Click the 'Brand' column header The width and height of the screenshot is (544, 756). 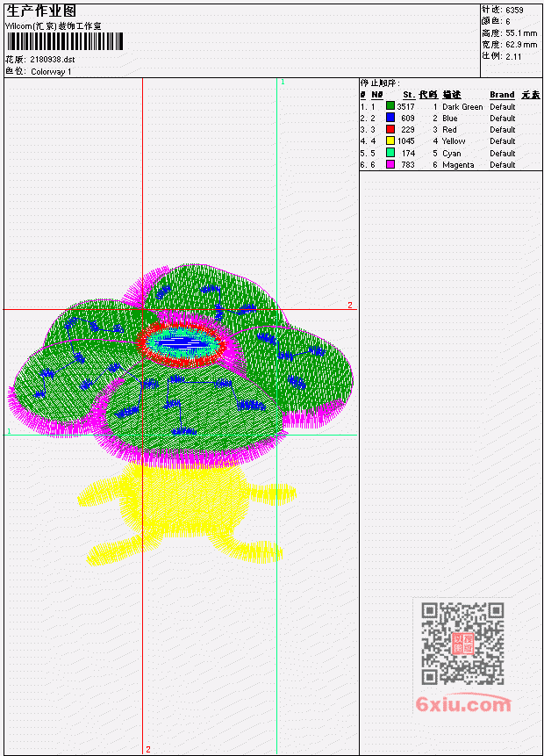(x=502, y=95)
